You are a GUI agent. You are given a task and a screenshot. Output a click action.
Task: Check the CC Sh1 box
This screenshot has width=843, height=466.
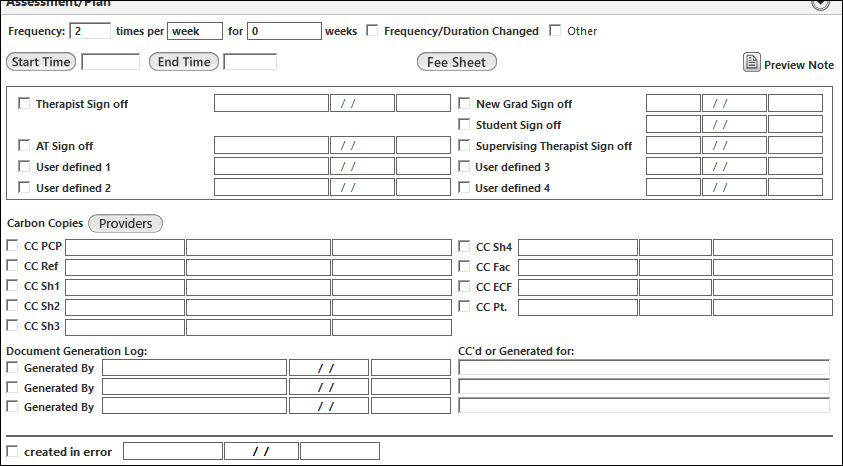[12, 285]
